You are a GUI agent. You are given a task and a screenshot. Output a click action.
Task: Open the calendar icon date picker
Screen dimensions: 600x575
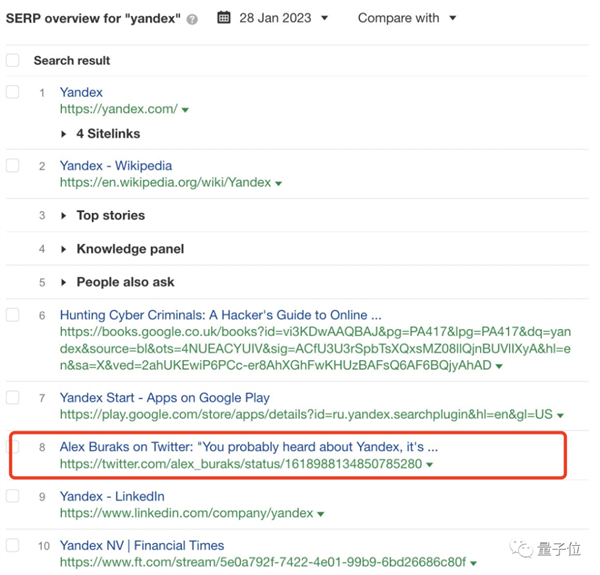(224, 18)
